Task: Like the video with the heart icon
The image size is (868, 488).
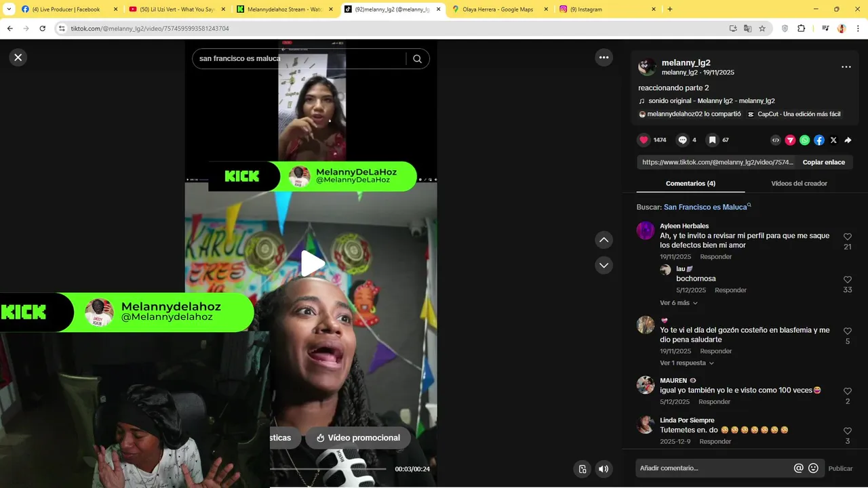Action: point(644,140)
